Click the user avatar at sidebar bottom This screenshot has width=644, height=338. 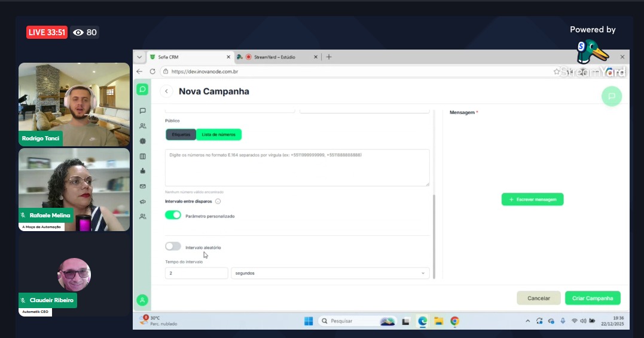click(142, 300)
